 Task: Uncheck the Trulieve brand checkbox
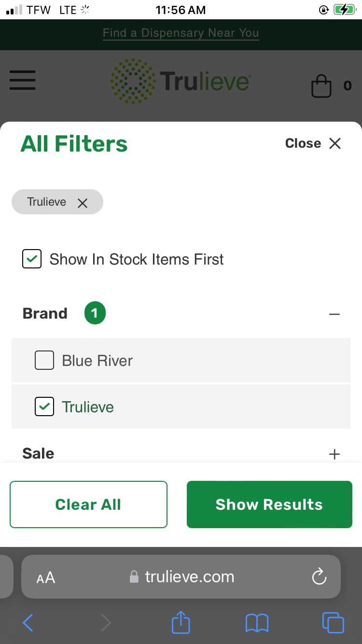(44, 407)
